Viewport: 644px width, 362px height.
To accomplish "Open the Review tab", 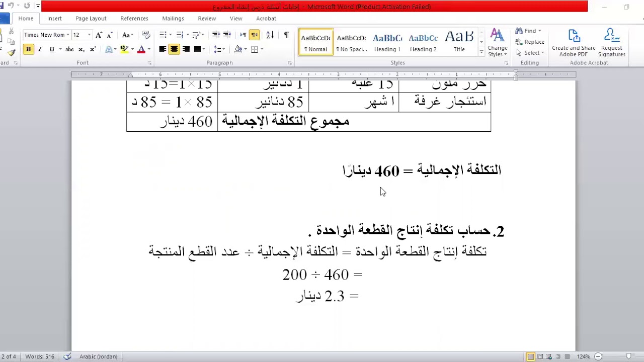I will pyautogui.click(x=207, y=19).
